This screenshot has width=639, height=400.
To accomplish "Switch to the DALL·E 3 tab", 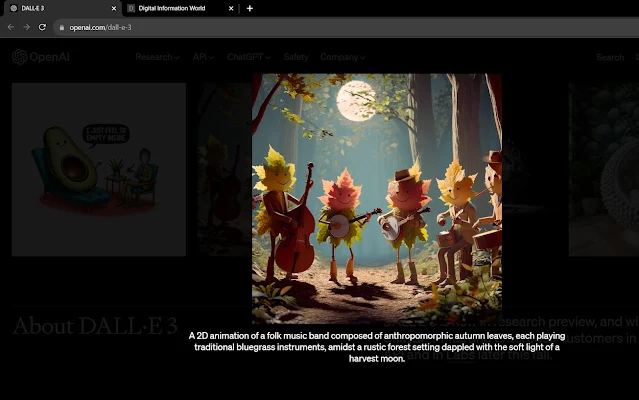I will tap(61, 8).
